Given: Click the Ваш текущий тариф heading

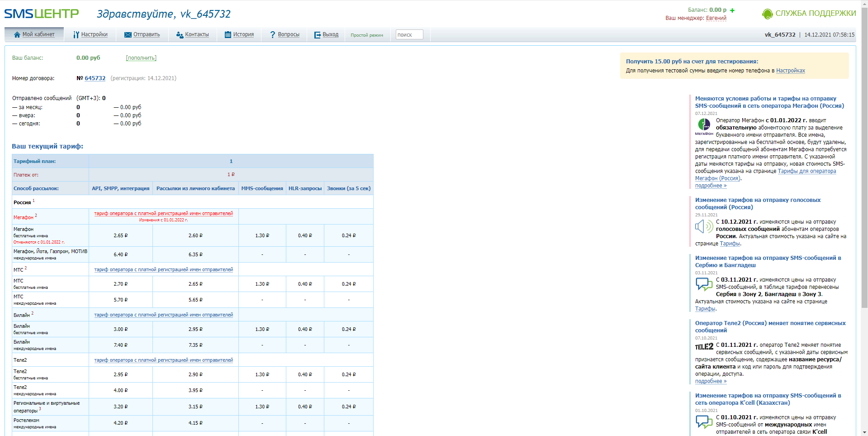Looking at the screenshot, I should click(47, 146).
